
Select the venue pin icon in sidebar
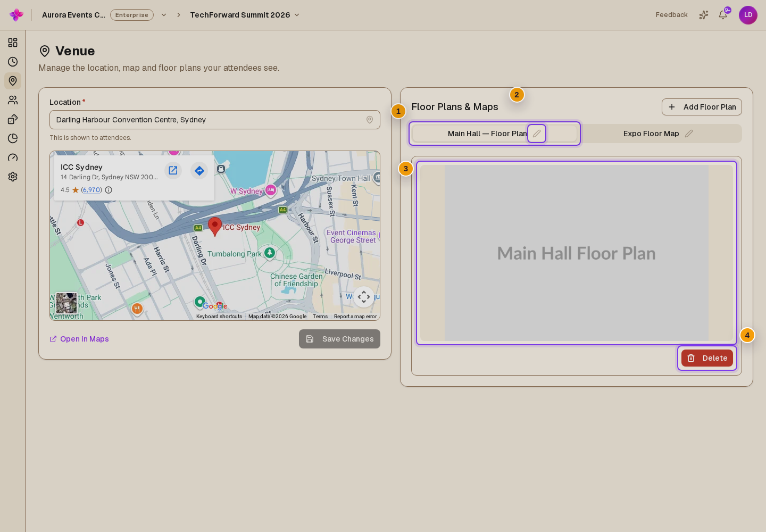click(13, 81)
